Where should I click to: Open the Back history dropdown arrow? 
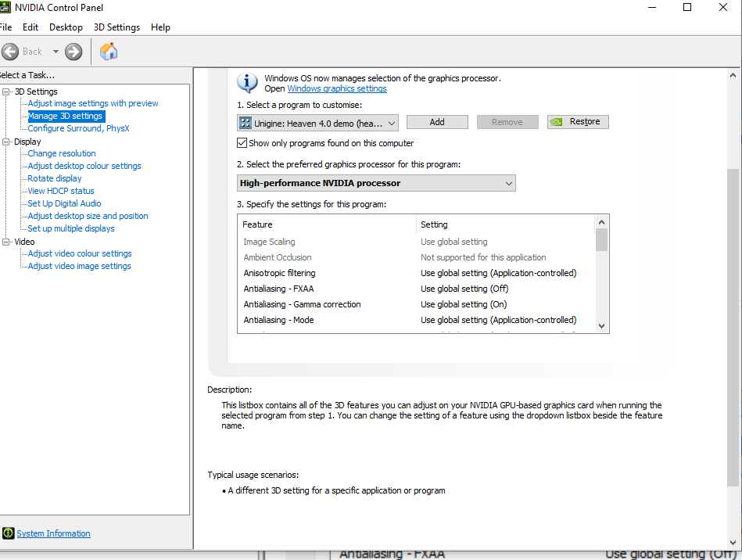pos(56,52)
